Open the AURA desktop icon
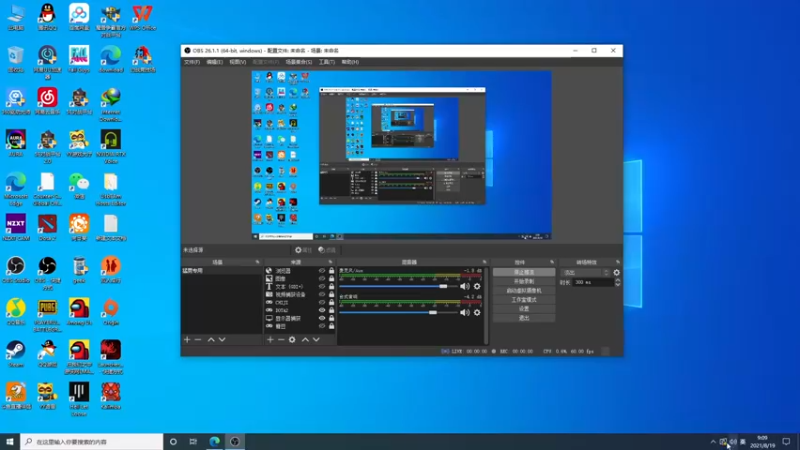The width and height of the screenshot is (800, 450). click(x=16, y=143)
